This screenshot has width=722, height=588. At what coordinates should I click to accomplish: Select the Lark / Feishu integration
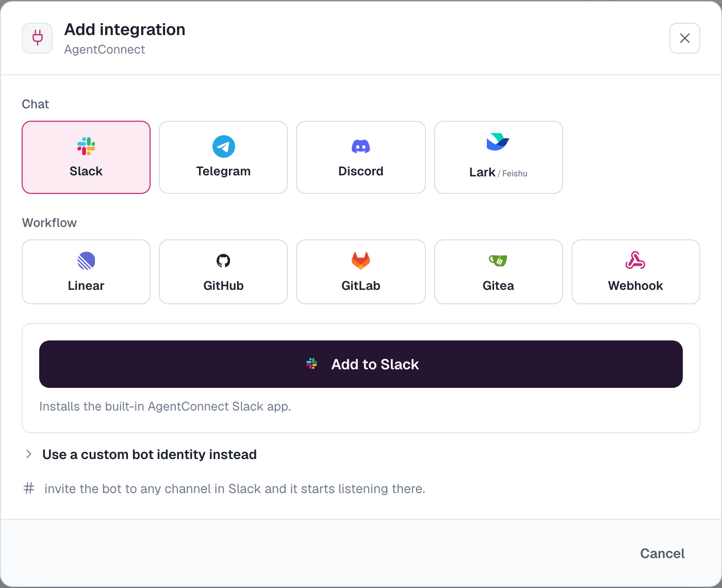tap(499, 157)
